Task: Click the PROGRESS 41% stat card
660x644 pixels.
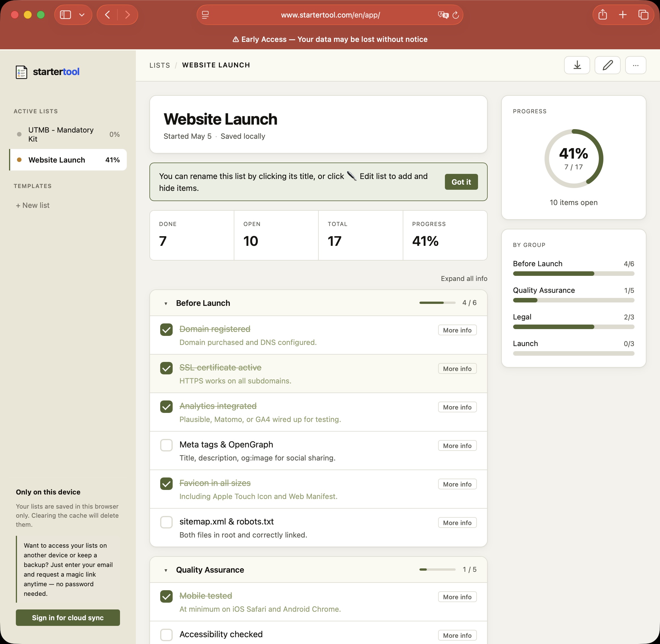Action: tap(445, 235)
